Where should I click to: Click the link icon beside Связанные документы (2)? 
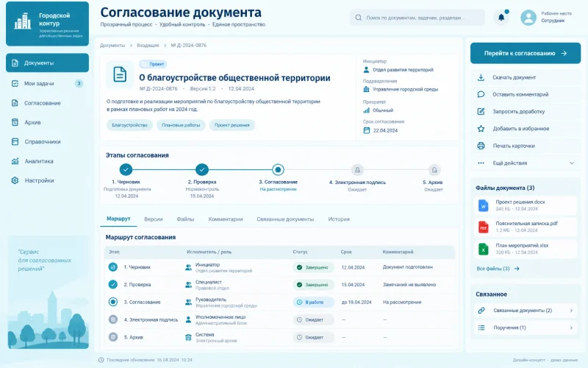pyautogui.click(x=481, y=310)
